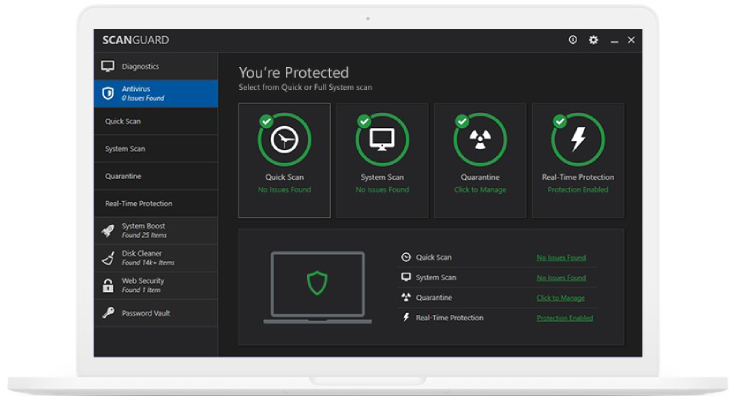The height and width of the screenshot is (396, 750).
Task: Click the 'Found 25 Items' text under System Boost
Action: 144,235
